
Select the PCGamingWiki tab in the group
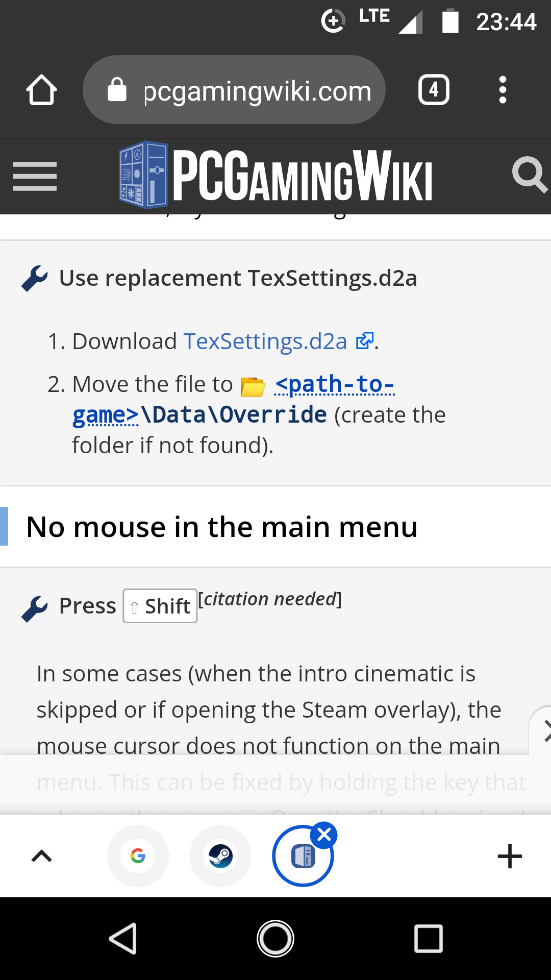[303, 856]
